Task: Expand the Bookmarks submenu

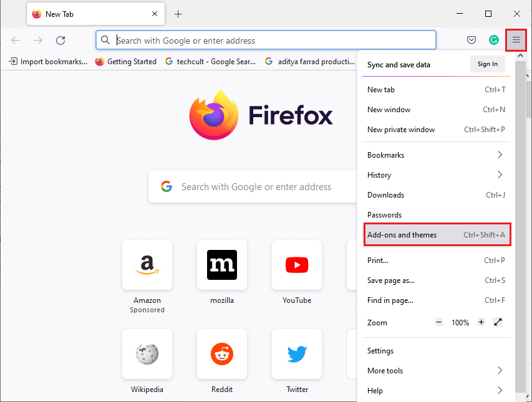Action: (x=437, y=155)
